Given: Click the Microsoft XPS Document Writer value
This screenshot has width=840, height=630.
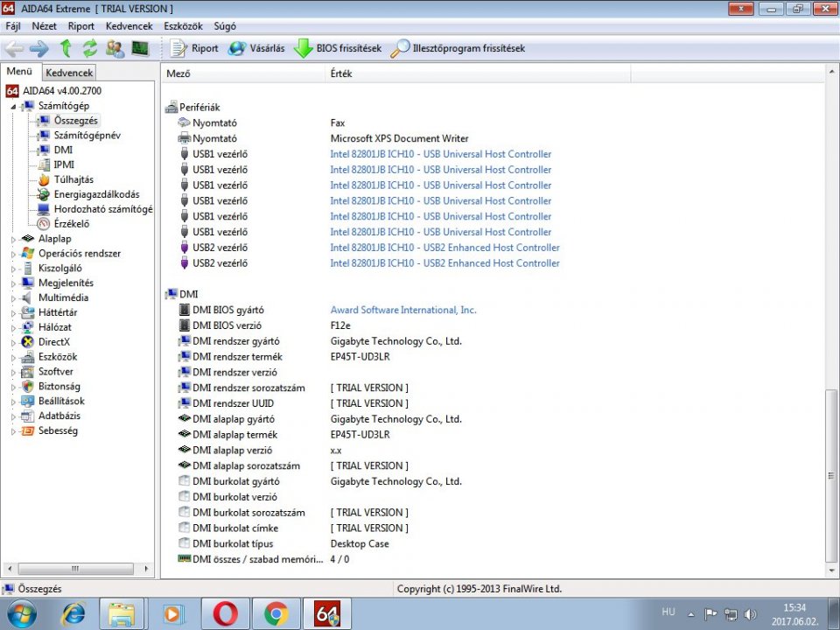Looking at the screenshot, I should 399,138.
